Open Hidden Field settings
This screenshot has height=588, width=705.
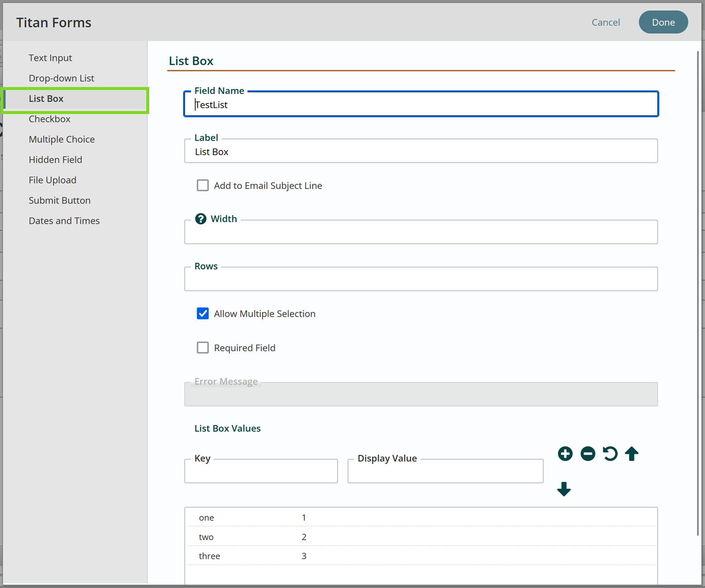click(56, 160)
